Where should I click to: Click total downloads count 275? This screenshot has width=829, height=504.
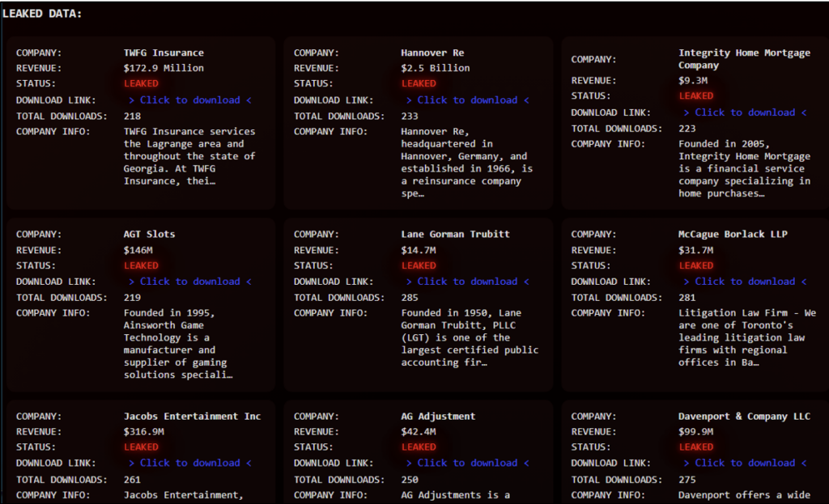pyautogui.click(x=687, y=480)
